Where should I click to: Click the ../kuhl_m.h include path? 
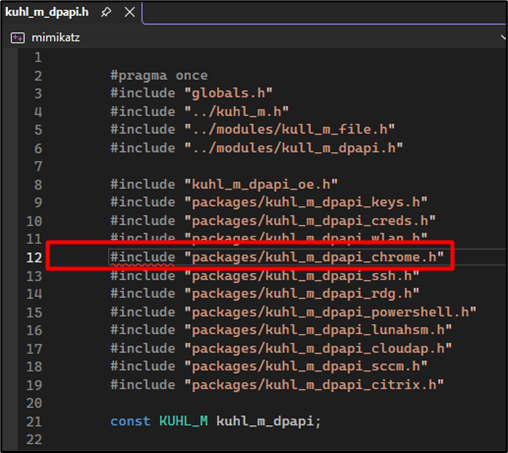point(236,112)
